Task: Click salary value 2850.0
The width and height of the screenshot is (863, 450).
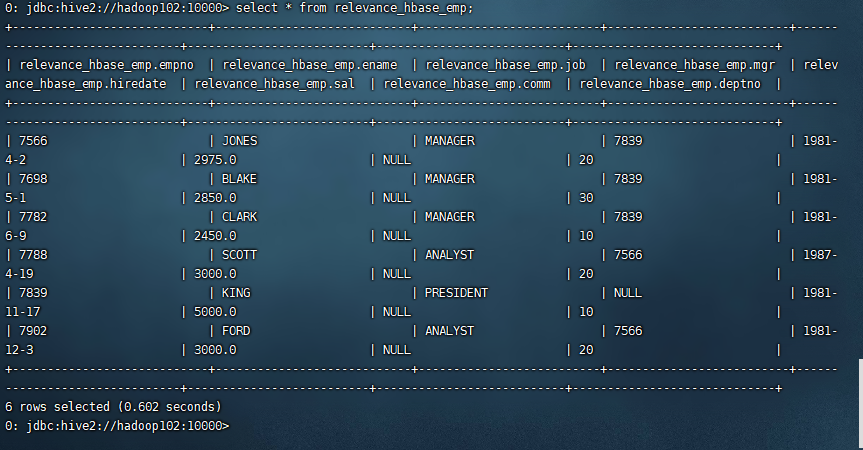Action: (215, 198)
